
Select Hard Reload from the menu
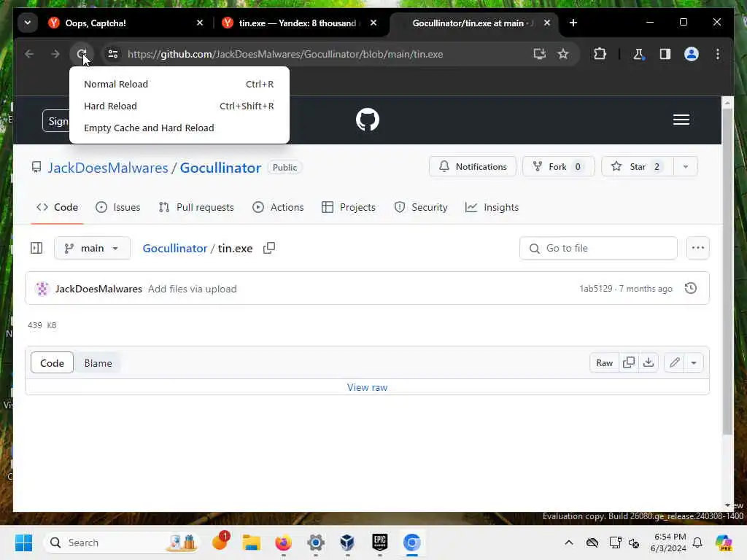coord(179,106)
